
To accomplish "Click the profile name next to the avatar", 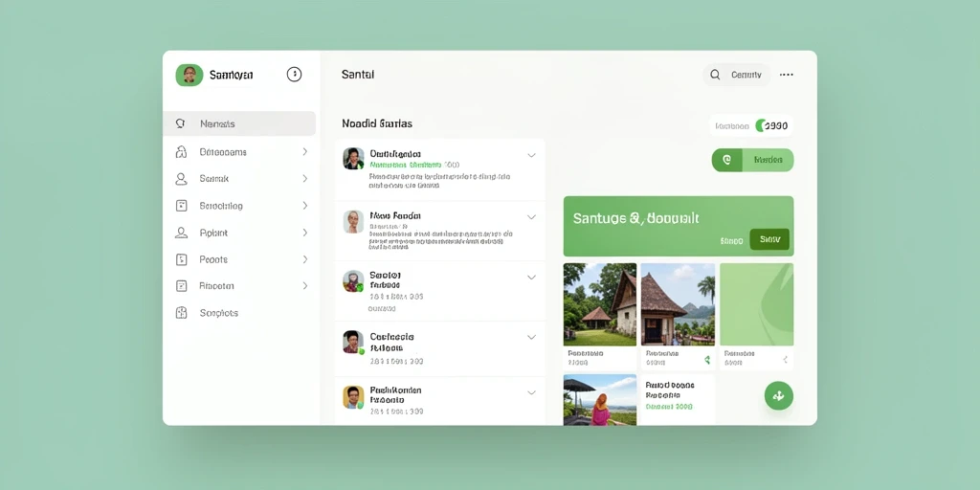I will pos(232,75).
